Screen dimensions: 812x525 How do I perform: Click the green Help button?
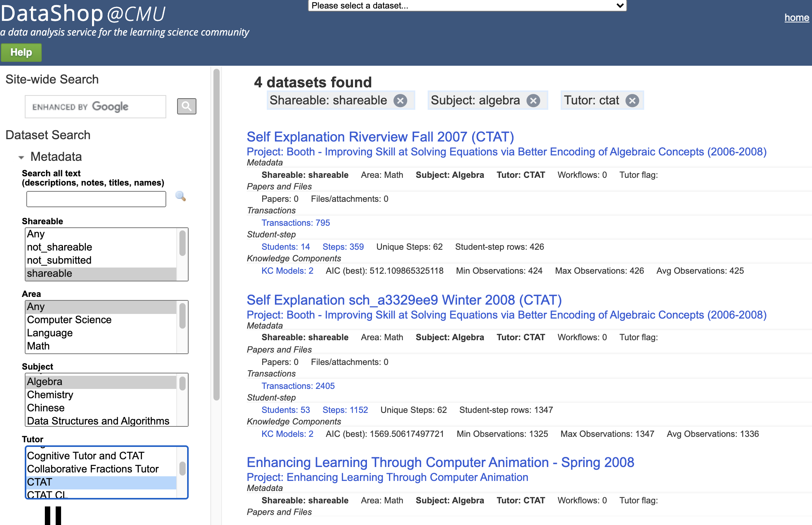[x=21, y=53]
